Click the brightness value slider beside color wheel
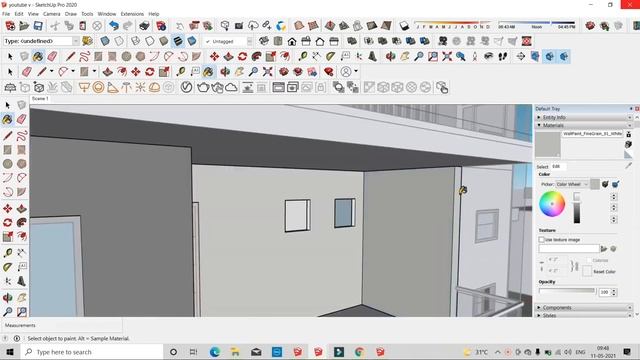This screenshot has width=640, height=360. coord(576,208)
